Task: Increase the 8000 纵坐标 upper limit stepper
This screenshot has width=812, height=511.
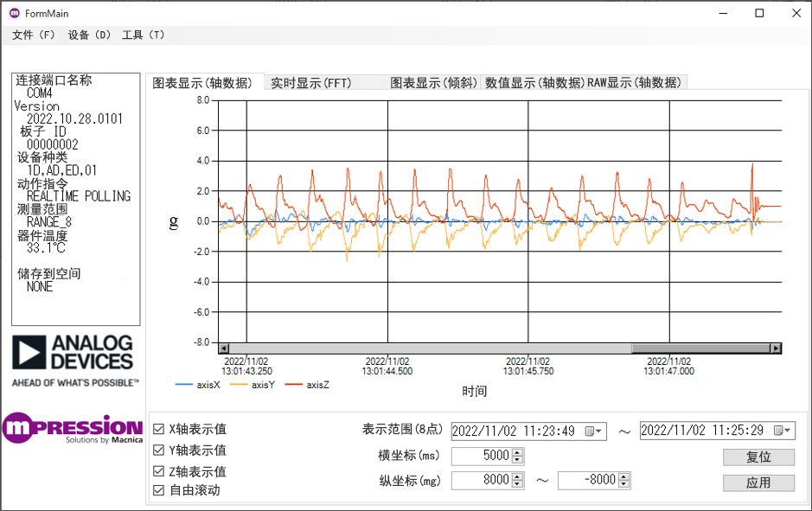Action: click(x=517, y=476)
